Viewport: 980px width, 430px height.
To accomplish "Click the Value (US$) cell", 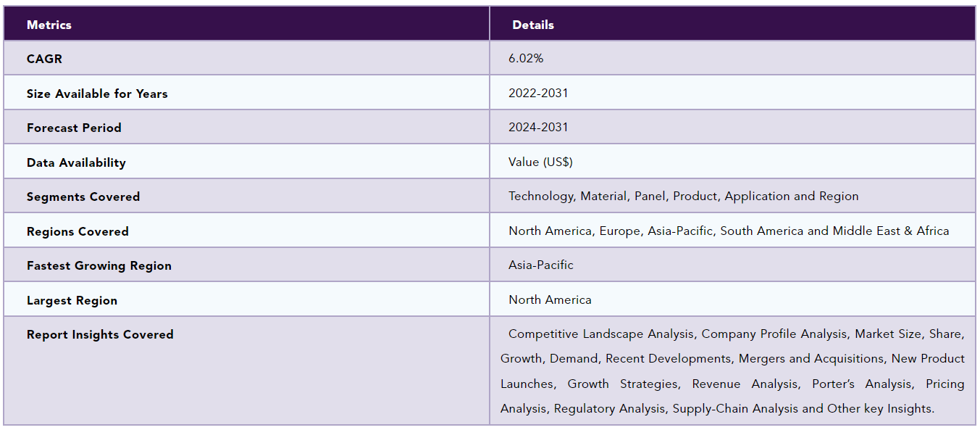I will (x=540, y=162).
